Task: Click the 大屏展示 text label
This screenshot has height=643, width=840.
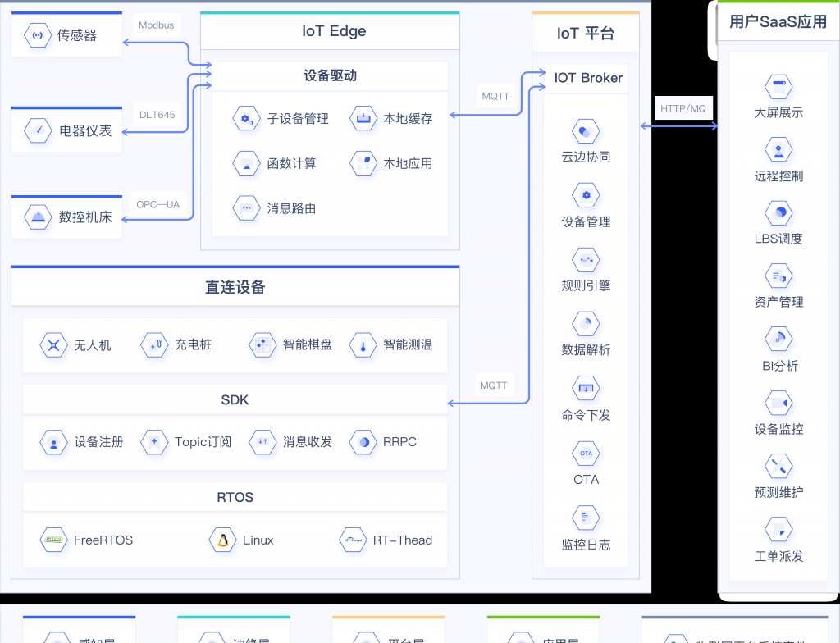Action: click(x=779, y=112)
